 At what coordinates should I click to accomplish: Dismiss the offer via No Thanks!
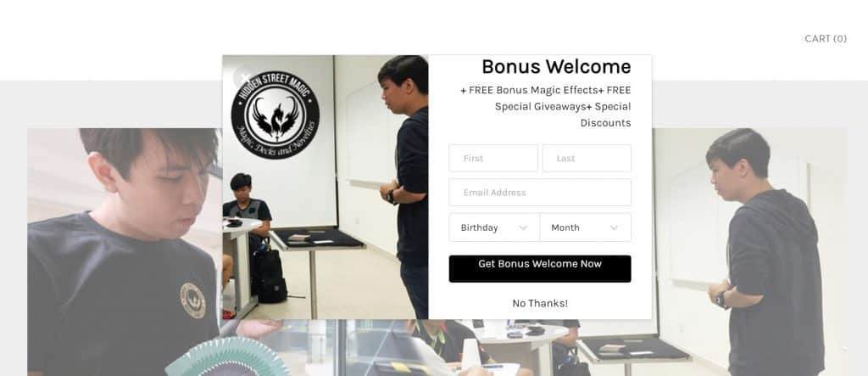tap(540, 303)
